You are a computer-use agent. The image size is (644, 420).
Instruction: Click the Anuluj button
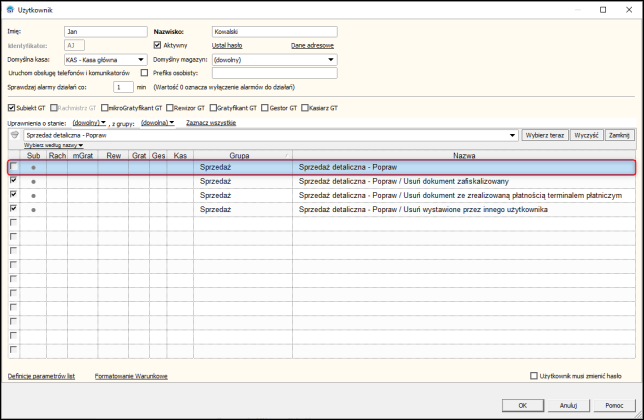(568, 405)
